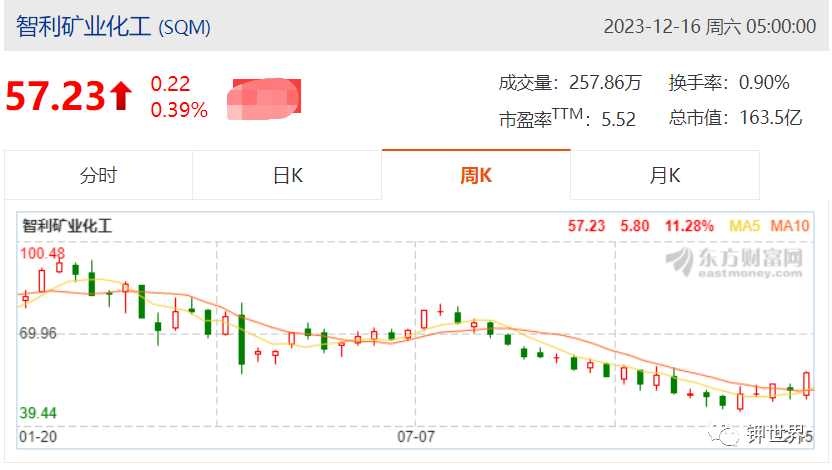The width and height of the screenshot is (832, 470).
Task: Select the last red candlestick on chart
Action: 807,385
